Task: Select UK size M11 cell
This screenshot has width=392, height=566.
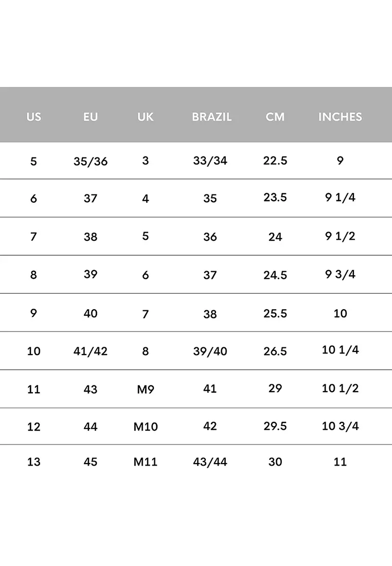Action: point(146,462)
